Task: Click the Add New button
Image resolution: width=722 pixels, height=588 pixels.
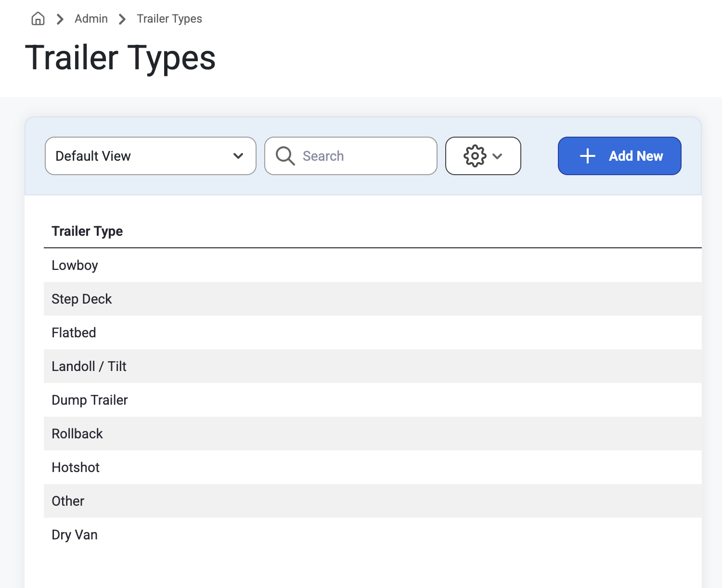Action: click(619, 156)
